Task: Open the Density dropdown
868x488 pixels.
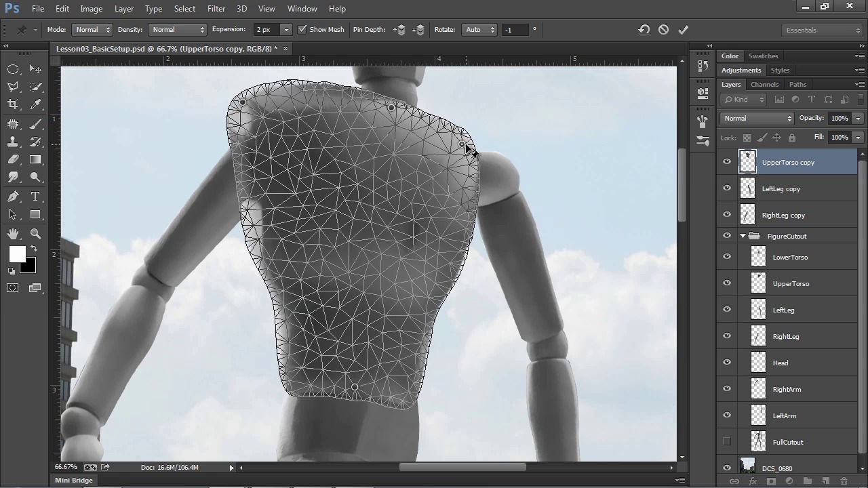Action: pyautogui.click(x=178, y=30)
